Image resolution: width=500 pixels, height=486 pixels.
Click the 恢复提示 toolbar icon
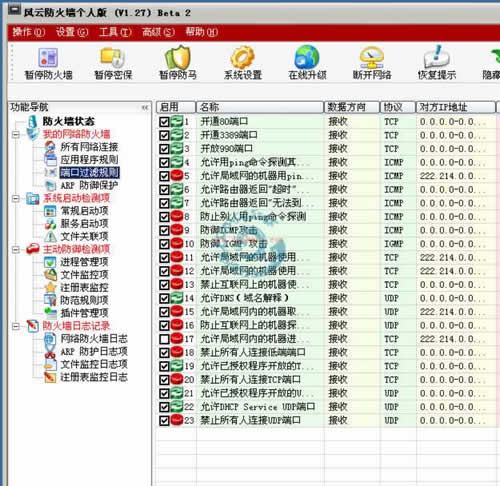point(437,57)
